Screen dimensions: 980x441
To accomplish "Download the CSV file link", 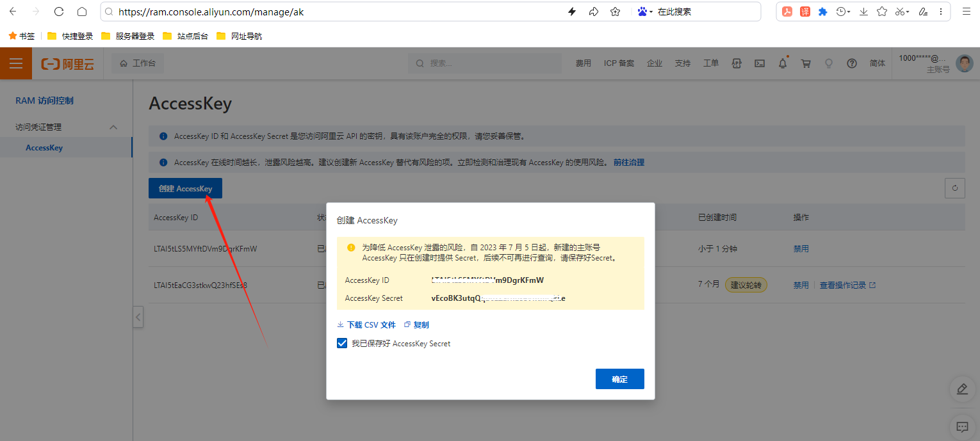I will coord(366,325).
